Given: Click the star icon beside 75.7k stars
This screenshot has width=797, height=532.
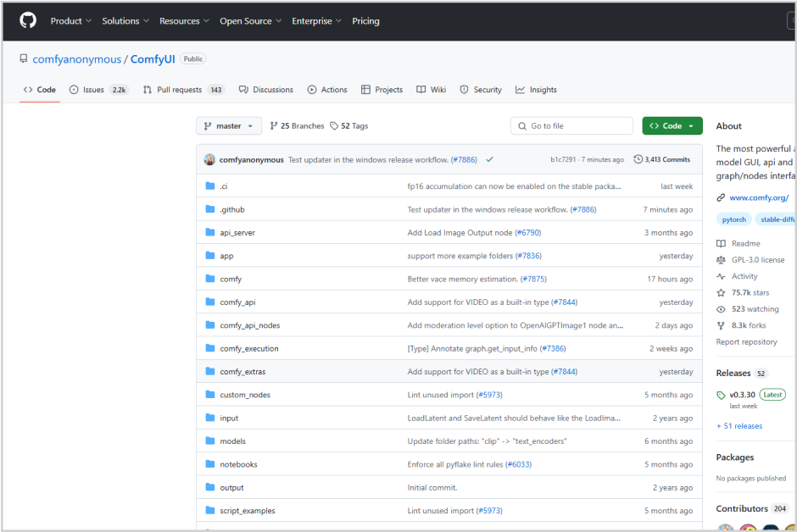Looking at the screenshot, I should [721, 292].
